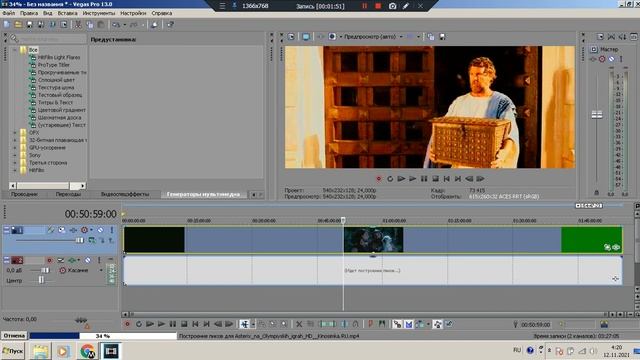Click the Отмена cancel button
The image size is (640, 360).
14,336
